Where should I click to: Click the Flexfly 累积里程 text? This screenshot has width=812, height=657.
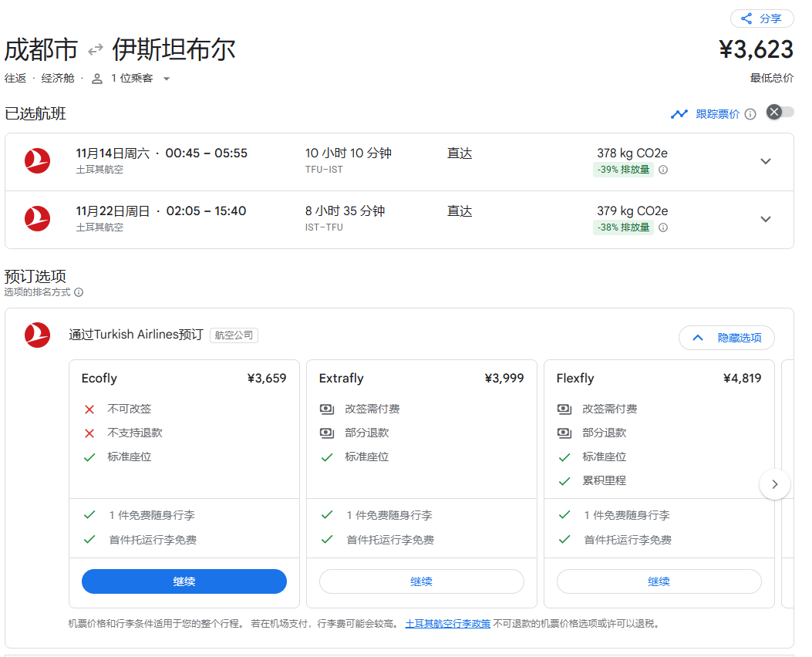tap(604, 481)
